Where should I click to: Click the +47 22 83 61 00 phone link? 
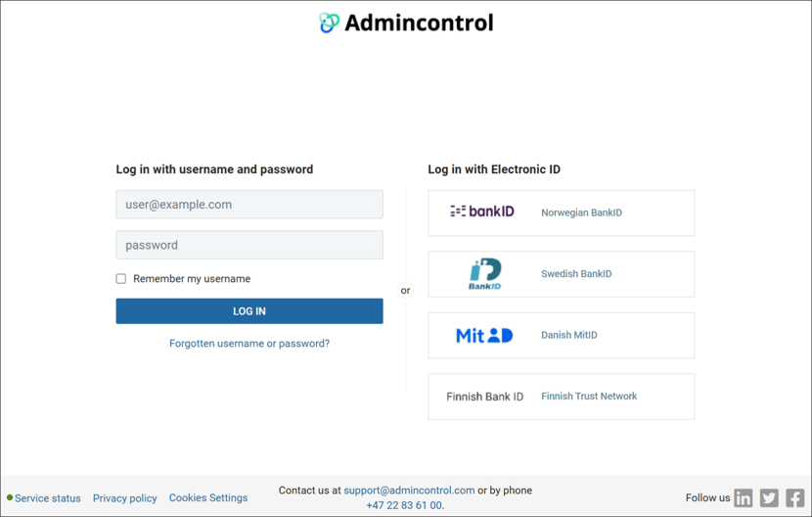pos(404,505)
